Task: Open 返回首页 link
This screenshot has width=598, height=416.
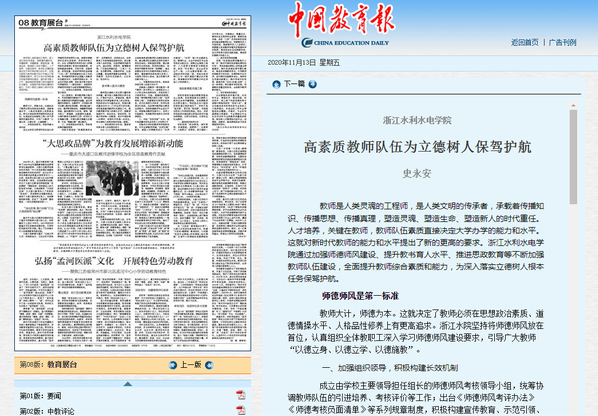Action: point(525,43)
